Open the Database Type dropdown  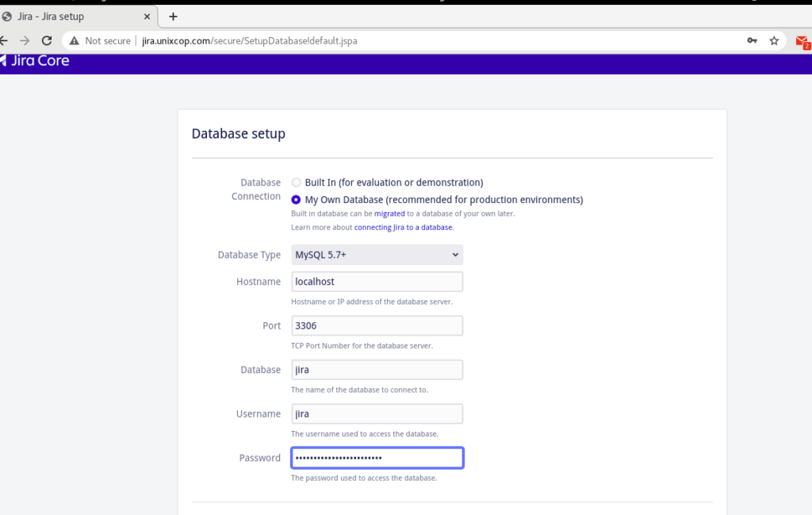click(x=377, y=255)
